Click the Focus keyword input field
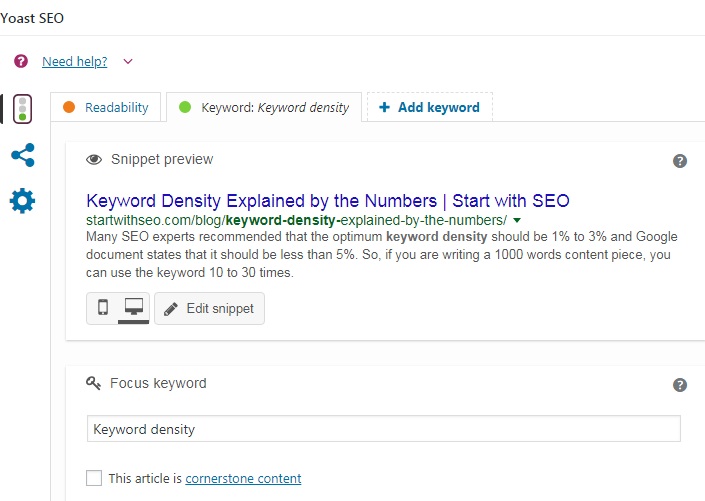 pyautogui.click(x=384, y=429)
